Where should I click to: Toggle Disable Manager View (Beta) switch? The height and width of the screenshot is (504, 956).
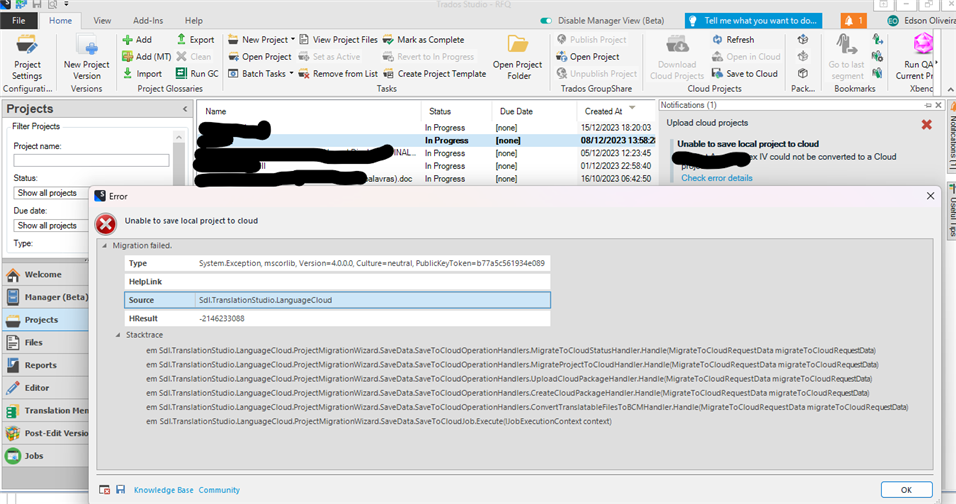pyautogui.click(x=546, y=21)
